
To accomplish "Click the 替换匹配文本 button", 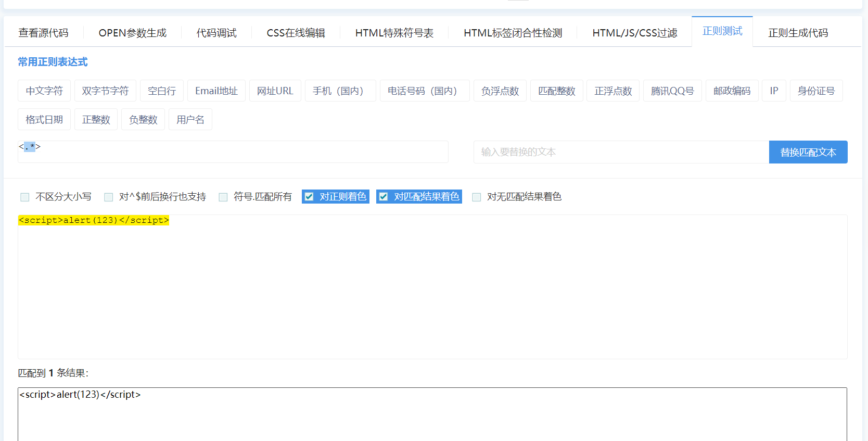I will click(x=808, y=152).
